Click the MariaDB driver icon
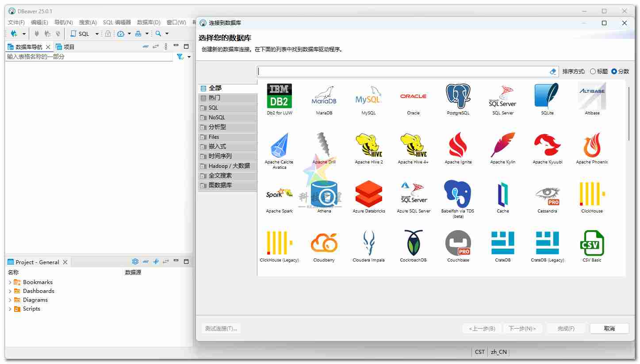Image resolution: width=640 pixels, height=364 pixels. click(x=324, y=97)
